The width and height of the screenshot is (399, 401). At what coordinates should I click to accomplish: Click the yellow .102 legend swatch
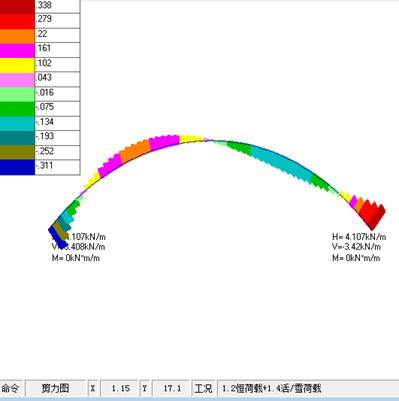17,65
